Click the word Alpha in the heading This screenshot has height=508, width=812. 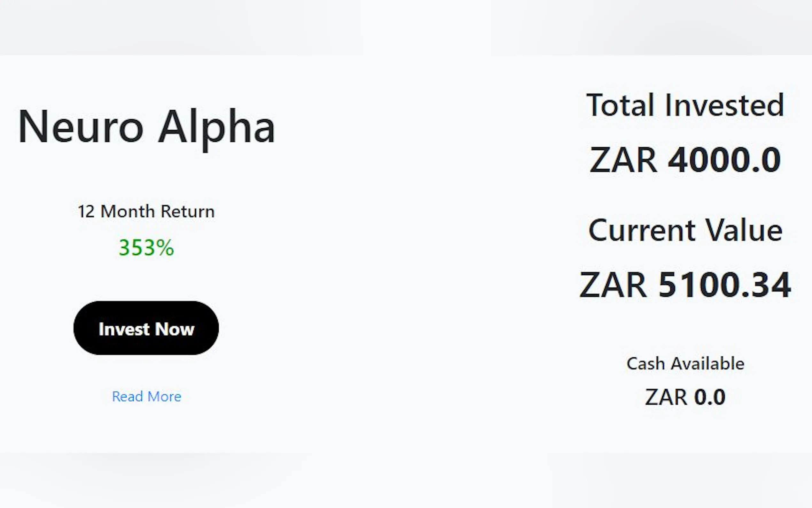tap(216, 127)
